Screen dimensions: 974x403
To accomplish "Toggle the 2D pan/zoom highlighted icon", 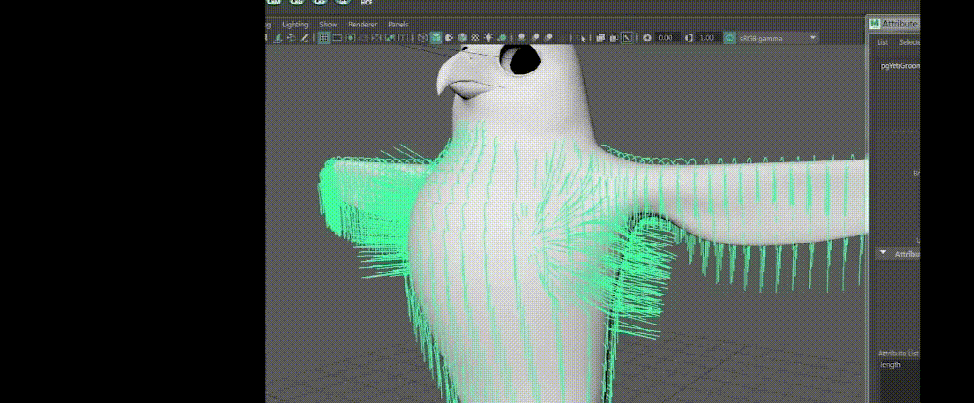I will tap(627, 38).
